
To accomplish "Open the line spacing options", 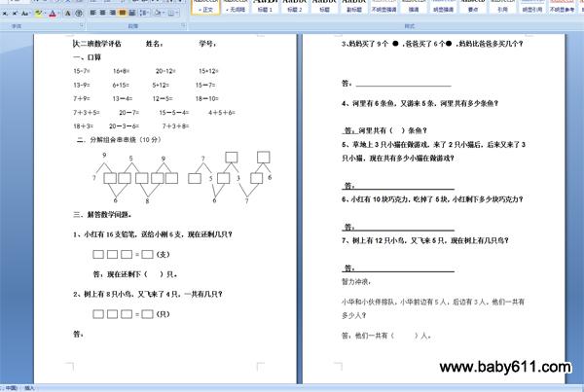I will coord(144,13).
